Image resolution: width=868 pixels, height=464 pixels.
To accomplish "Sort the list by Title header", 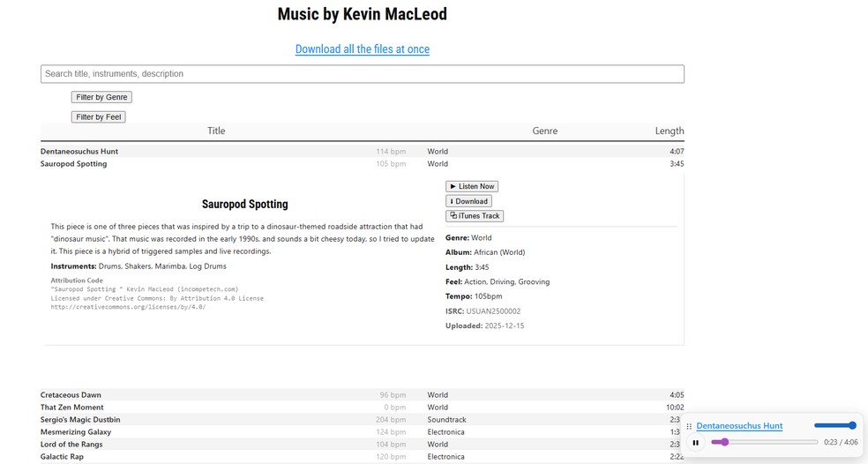I will [x=216, y=131].
